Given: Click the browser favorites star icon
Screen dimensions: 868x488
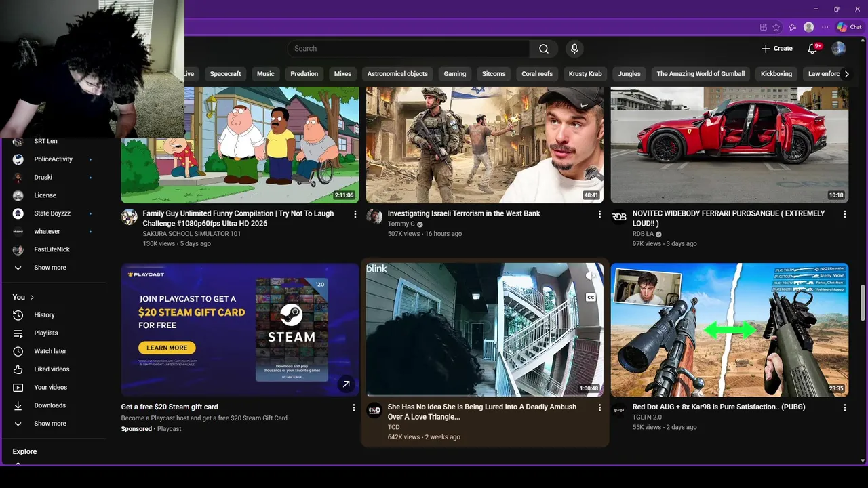Looking at the screenshot, I should 776,27.
